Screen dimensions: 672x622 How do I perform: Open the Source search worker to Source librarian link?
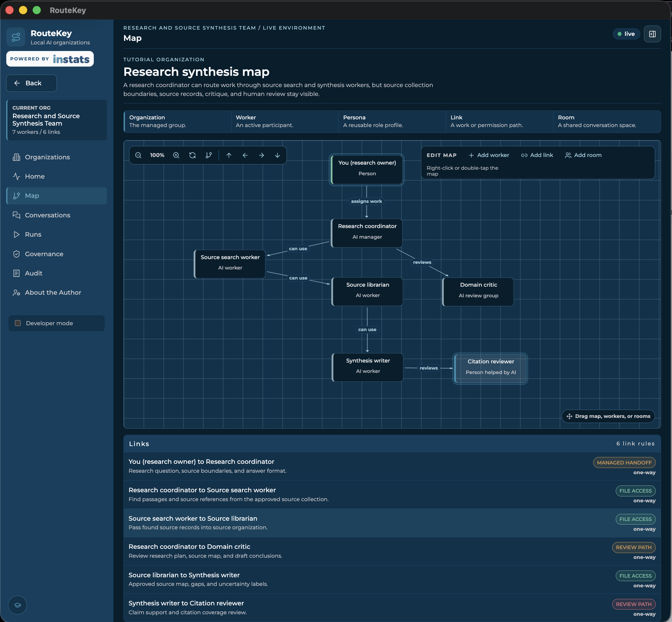[x=392, y=523]
